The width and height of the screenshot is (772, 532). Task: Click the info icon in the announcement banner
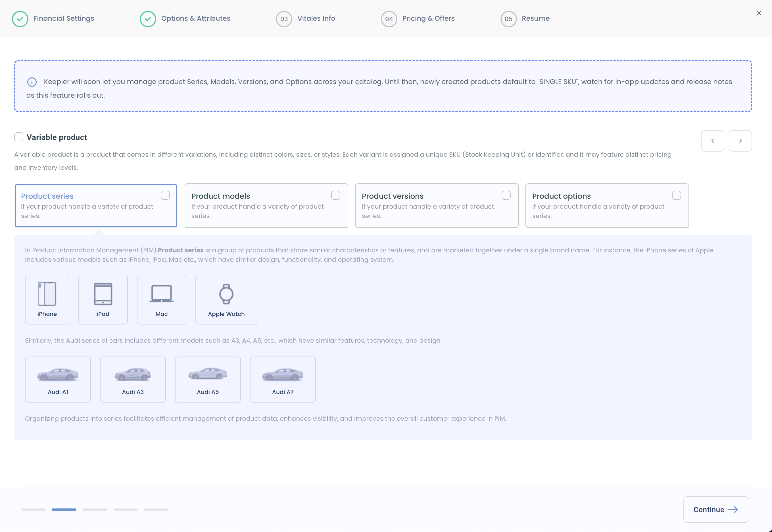point(32,82)
